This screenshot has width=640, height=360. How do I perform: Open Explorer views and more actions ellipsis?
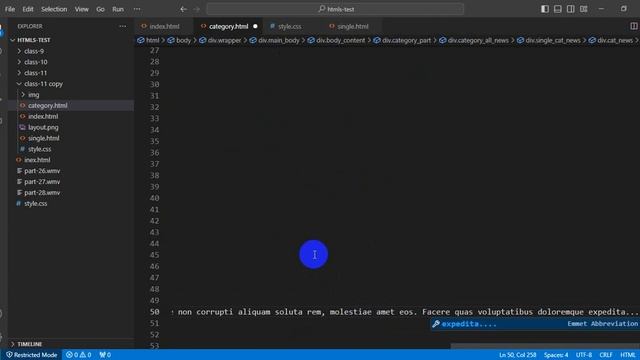[122, 26]
